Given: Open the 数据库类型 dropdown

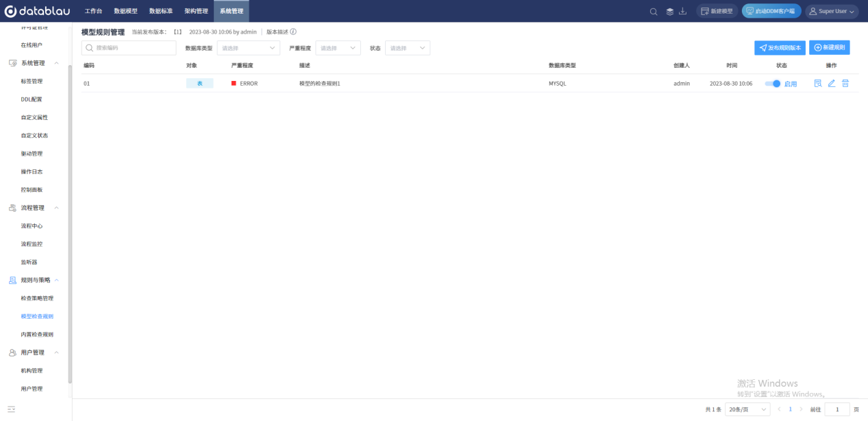Looking at the screenshot, I should coord(249,48).
